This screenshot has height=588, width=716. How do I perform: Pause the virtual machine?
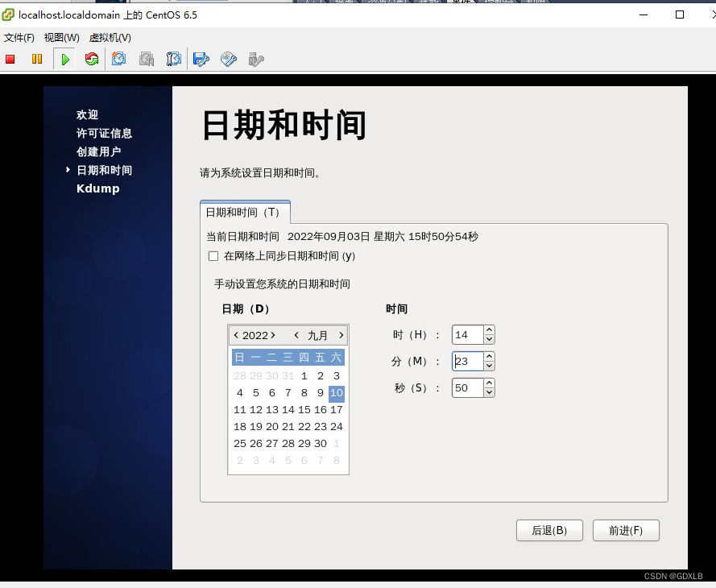(36, 58)
